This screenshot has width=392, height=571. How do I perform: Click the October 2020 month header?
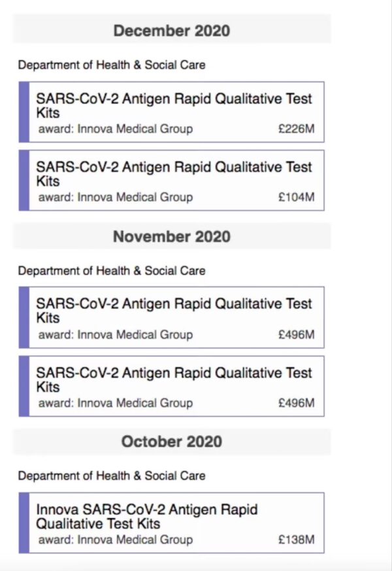(172, 441)
